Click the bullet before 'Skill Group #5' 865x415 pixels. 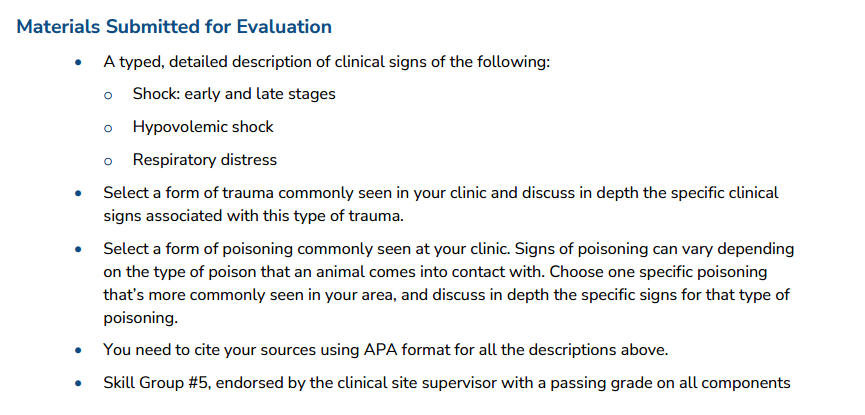pyautogui.click(x=79, y=384)
